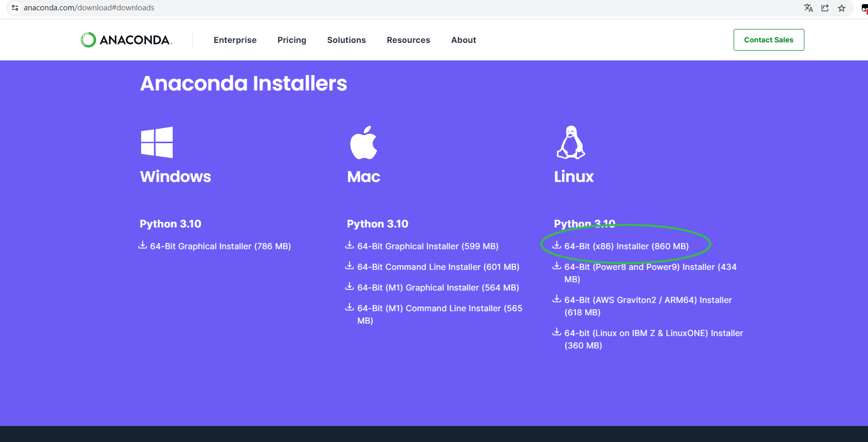Screen dimensions: 868x442
Task: Click the Anaconda Installers heading
Action: point(243,83)
